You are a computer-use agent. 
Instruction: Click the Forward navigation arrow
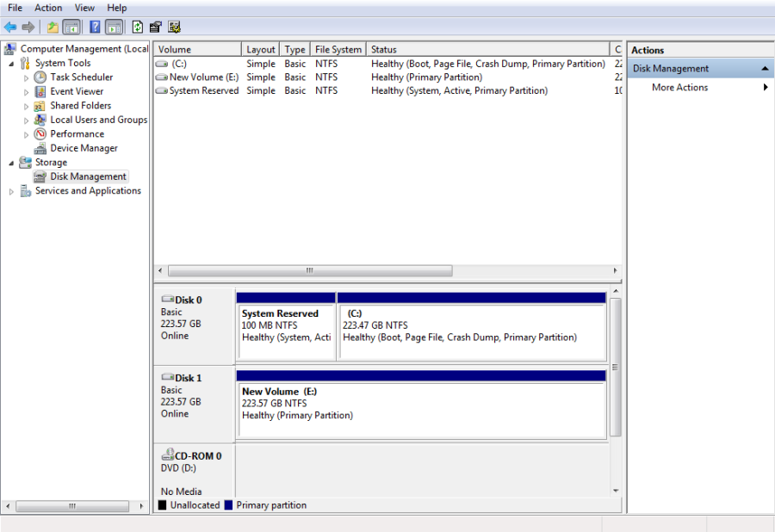28,27
